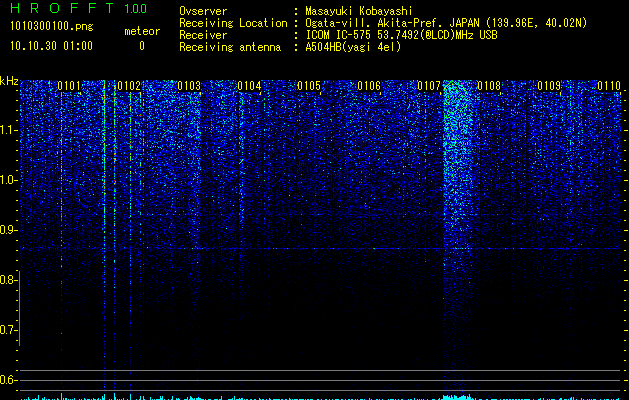Click the Ovserver label
629x400 pixels.
(x=203, y=11)
